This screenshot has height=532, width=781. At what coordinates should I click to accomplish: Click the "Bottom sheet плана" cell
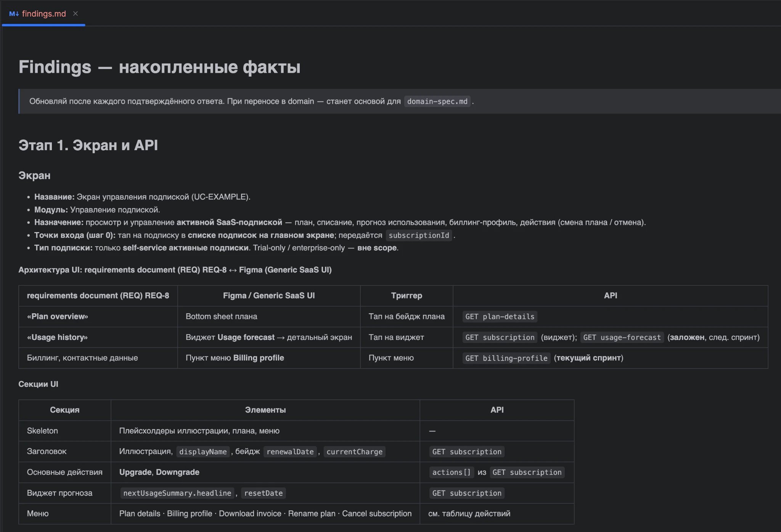pyautogui.click(x=269, y=317)
